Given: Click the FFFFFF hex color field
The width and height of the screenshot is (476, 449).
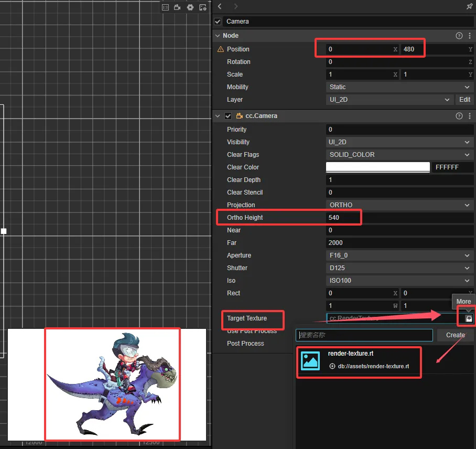Looking at the screenshot, I should (x=452, y=167).
